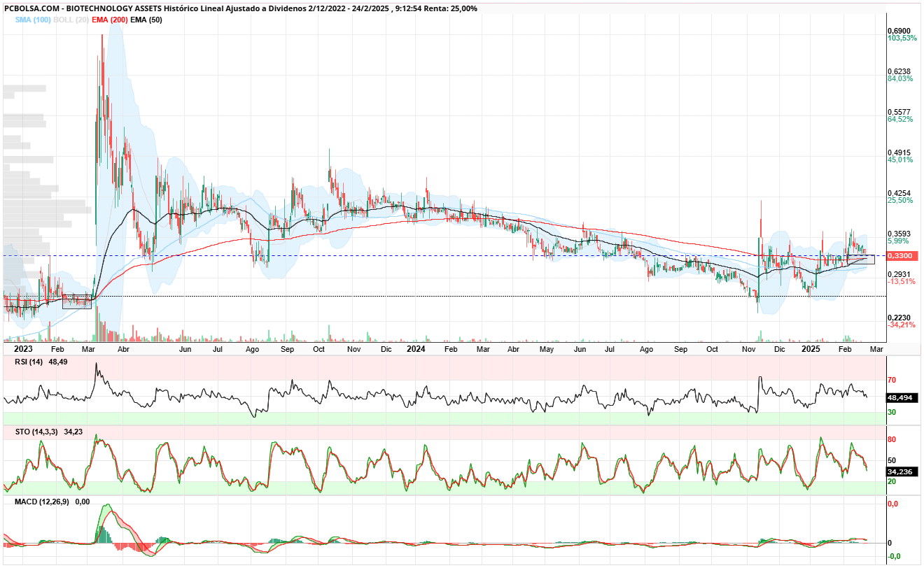Click the 103,53% percentage axis label
The image size is (924, 568).
902,38
